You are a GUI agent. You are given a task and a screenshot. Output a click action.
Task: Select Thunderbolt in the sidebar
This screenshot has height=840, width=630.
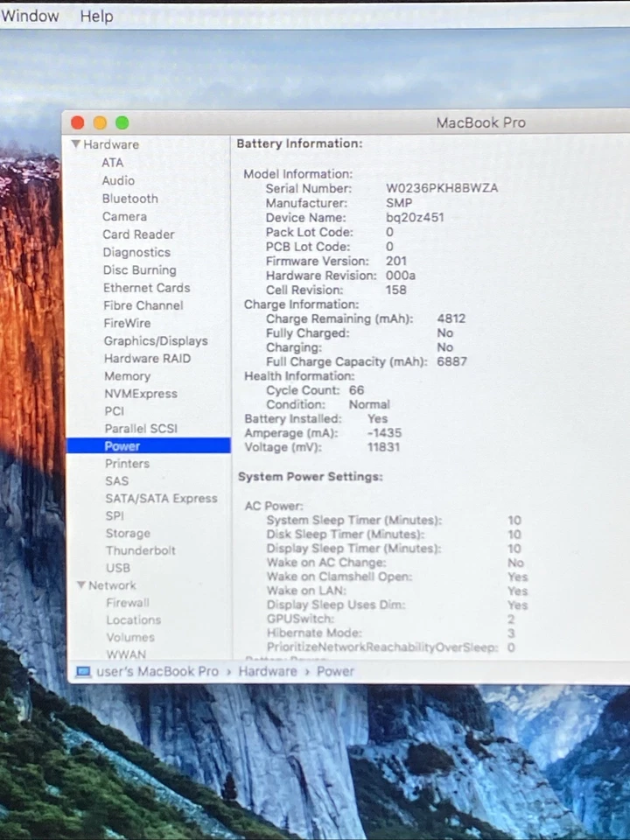click(x=140, y=550)
